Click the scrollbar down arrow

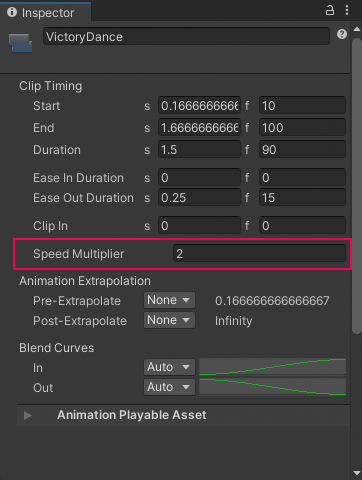point(357,473)
